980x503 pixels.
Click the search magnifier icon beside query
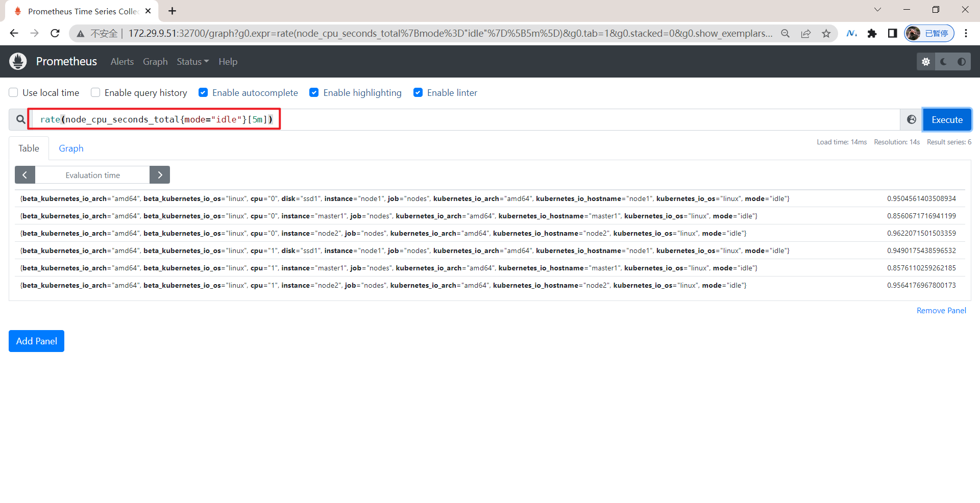(x=20, y=119)
